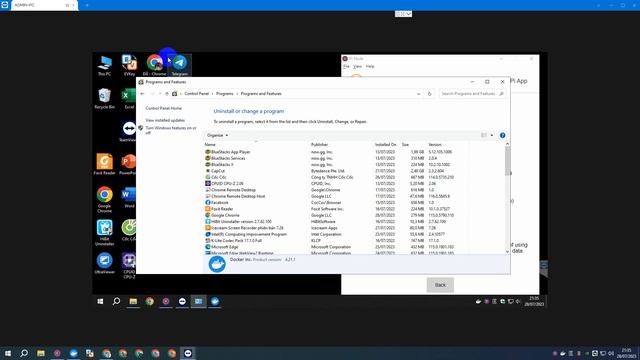Open Foxit Reader desktop shortcut
This screenshot has width=640, height=360.
104,164
